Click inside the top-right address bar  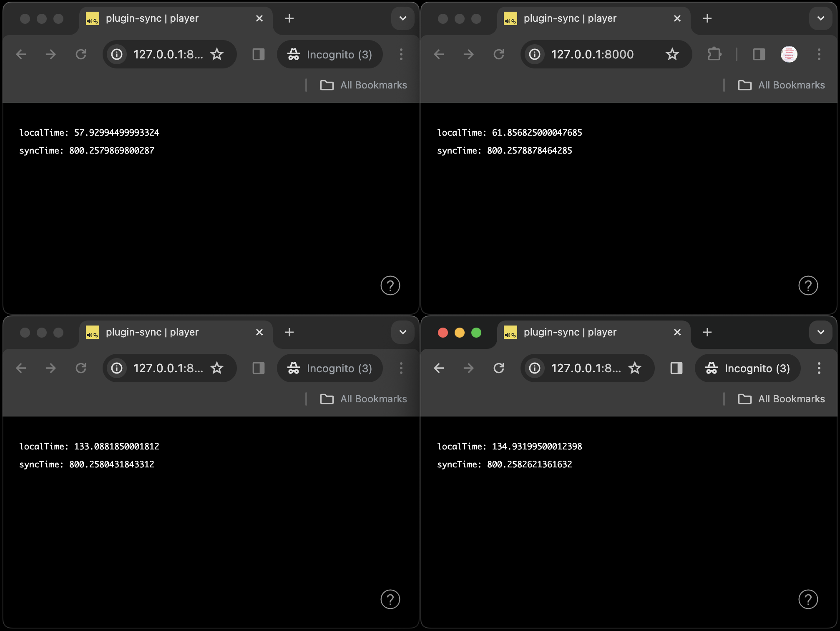click(592, 54)
